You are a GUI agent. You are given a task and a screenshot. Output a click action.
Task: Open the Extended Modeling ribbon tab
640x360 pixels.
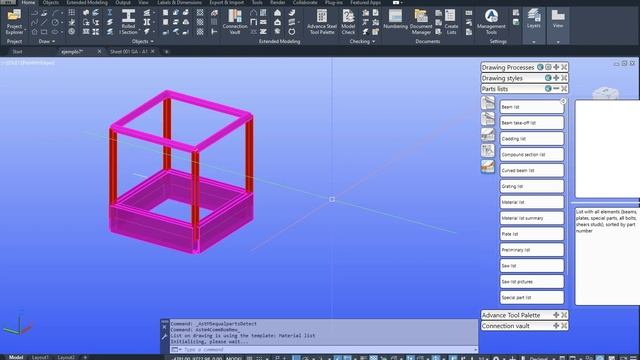87,2
